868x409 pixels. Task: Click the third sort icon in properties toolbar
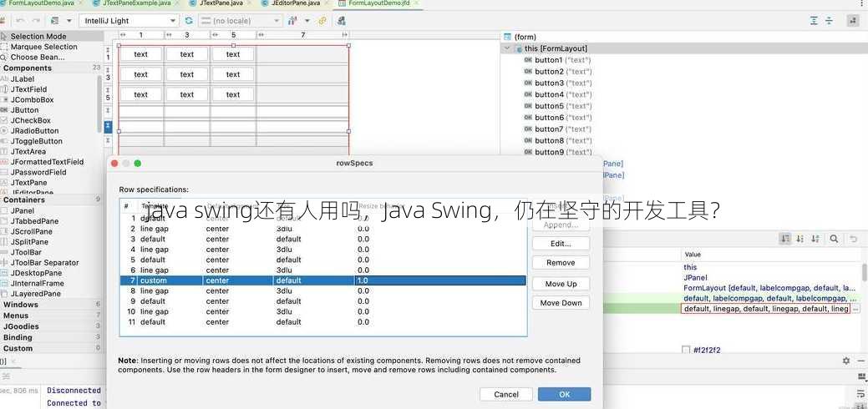pyautogui.click(x=815, y=239)
